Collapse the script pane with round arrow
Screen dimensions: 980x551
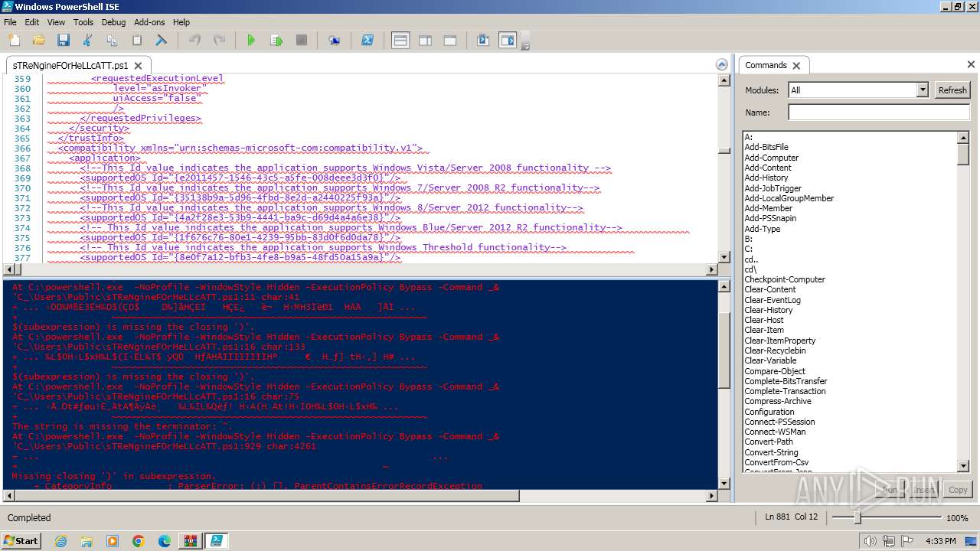(x=721, y=64)
